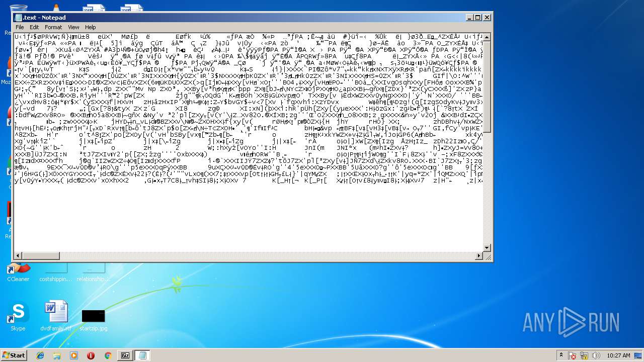Click the vertical scrollbar up arrow
The image size is (644, 362).
pyautogui.click(x=487, y=37)
